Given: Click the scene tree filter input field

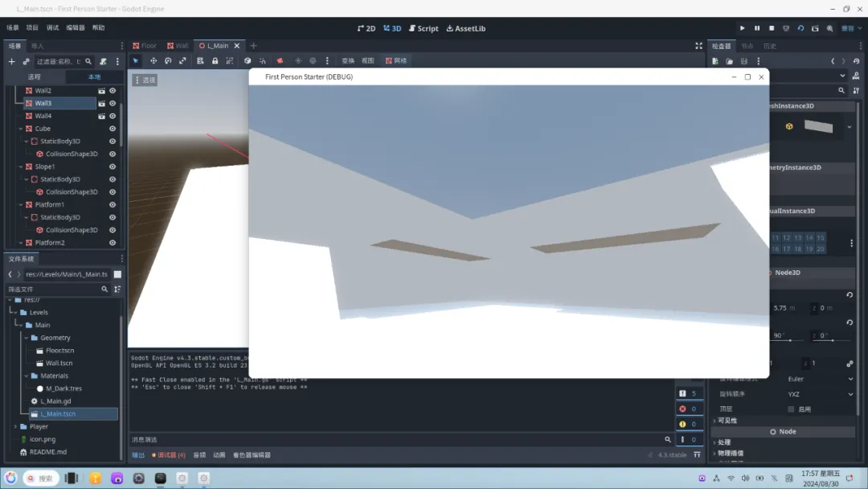Looking at the screenshot, I should coord(63,61).
